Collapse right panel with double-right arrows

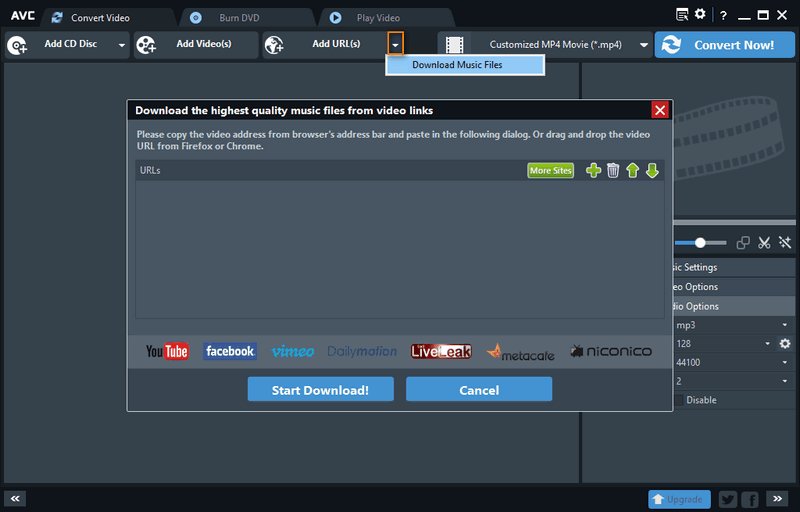point(777,498)
